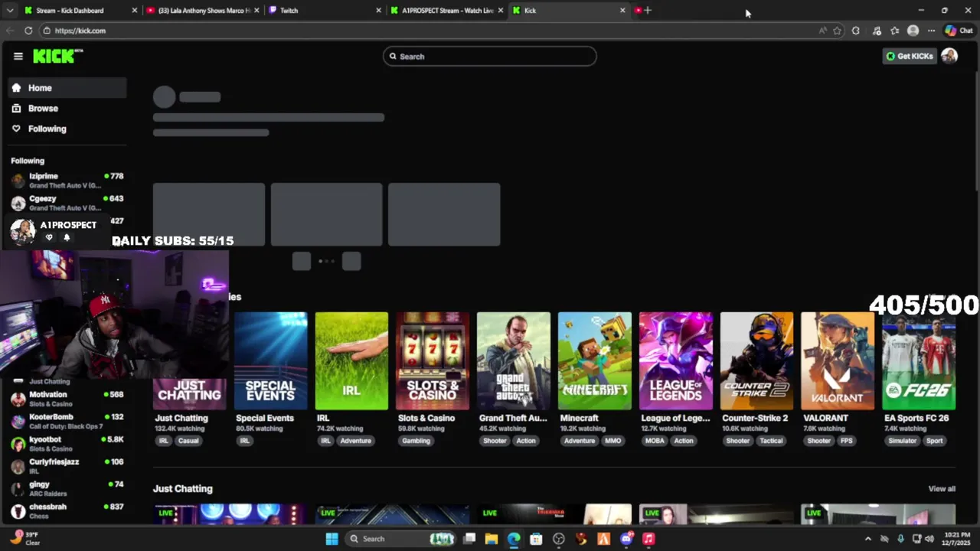This screenshot has height=551, width=980.
Task: Open the hamburger sidebar menu
Action: coord(18,56)
